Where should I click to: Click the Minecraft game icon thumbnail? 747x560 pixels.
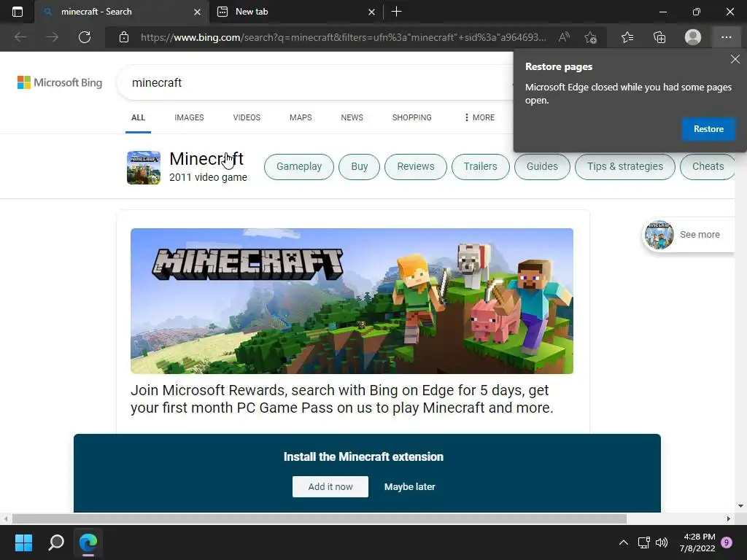(x=144, y=168)
